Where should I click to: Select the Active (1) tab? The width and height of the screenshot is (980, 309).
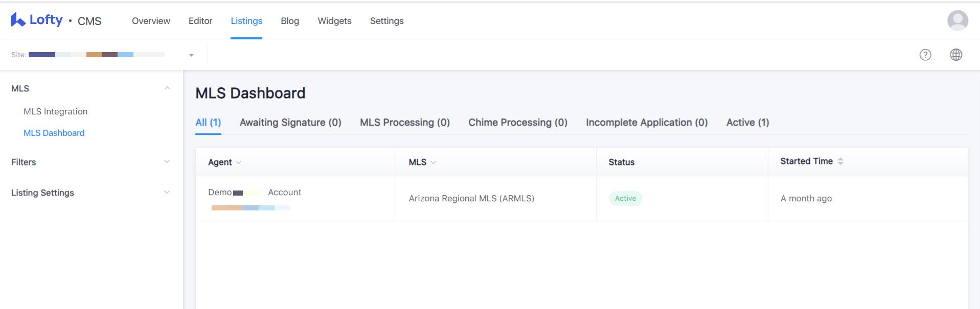747,123
